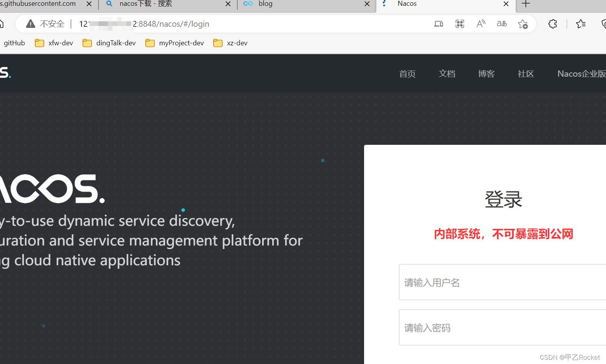The width and height of the screenshot is (606, 364).
Task: Close the blog tab
Action: [367, 4]
